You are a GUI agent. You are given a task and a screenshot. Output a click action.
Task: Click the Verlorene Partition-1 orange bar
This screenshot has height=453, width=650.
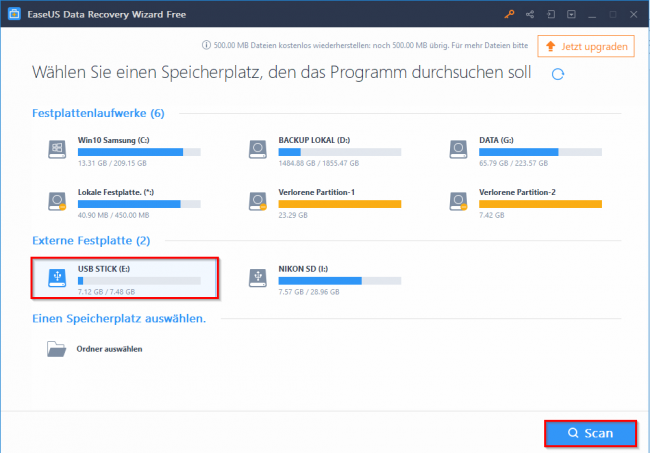[x=340, y=204]
